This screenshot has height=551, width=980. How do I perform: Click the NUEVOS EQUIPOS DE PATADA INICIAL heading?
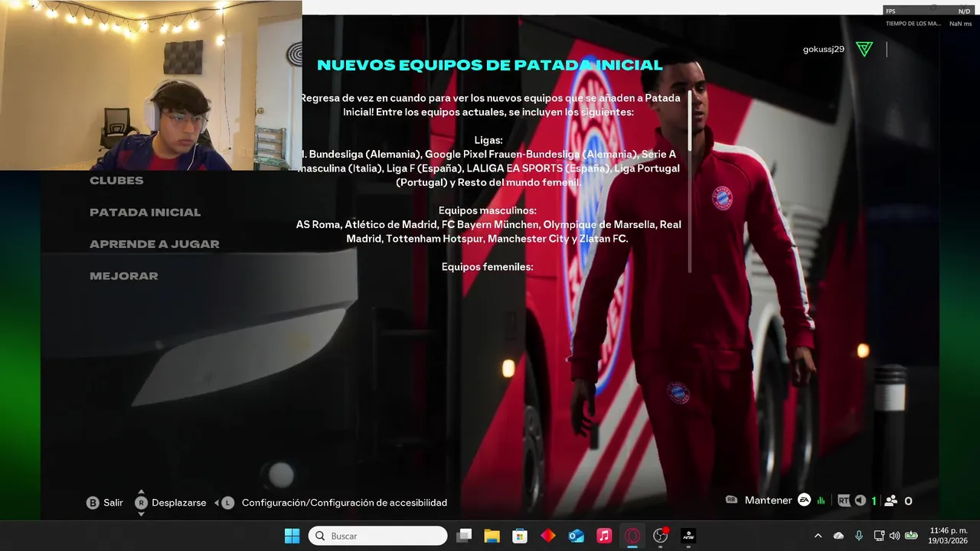point(490,65)
